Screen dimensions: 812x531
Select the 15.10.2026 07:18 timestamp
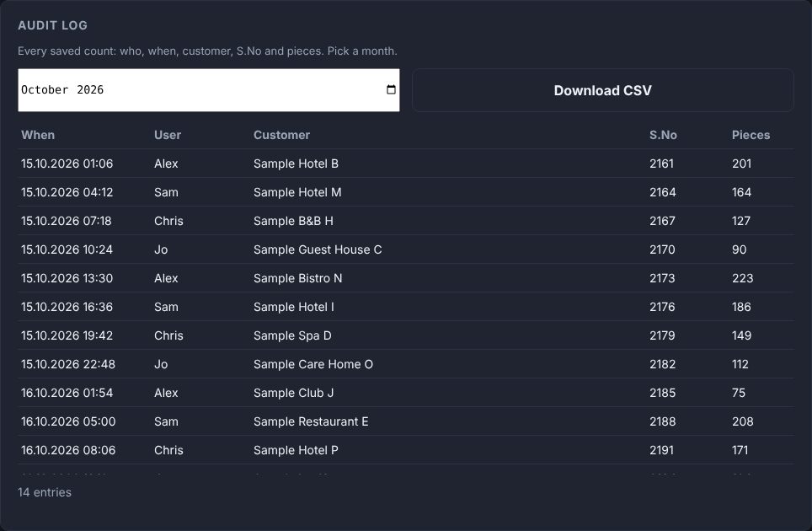tap(67, 221)
